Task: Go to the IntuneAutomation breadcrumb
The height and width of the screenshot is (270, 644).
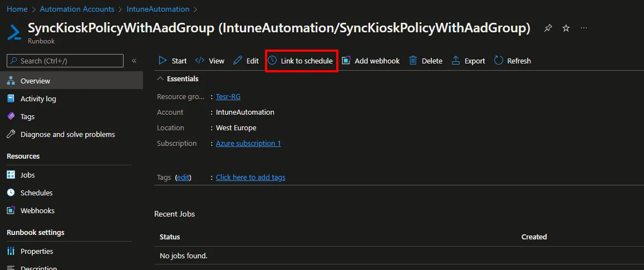Action: click(x=158, y=9)
